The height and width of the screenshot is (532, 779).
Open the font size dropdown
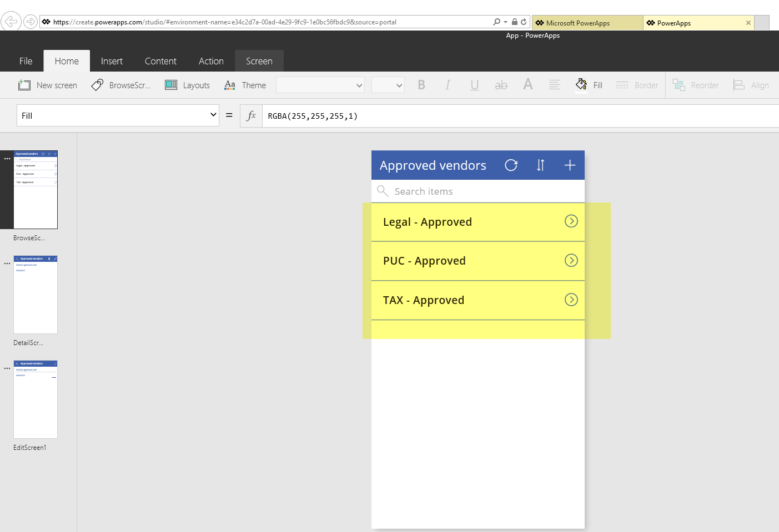tap(388, 85)
